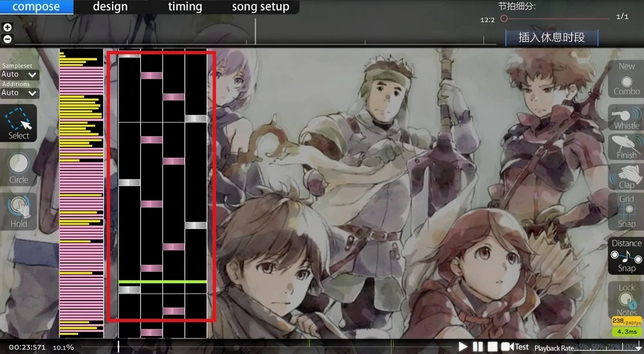Set playback rate to 50%
Screen dimensions: 644x354
[x=597, y=348]
